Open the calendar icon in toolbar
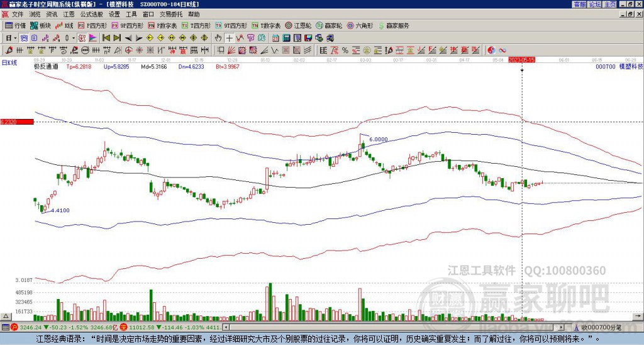Image resolution: width=644 pixels, height=345 pixels. coord(275,38)
